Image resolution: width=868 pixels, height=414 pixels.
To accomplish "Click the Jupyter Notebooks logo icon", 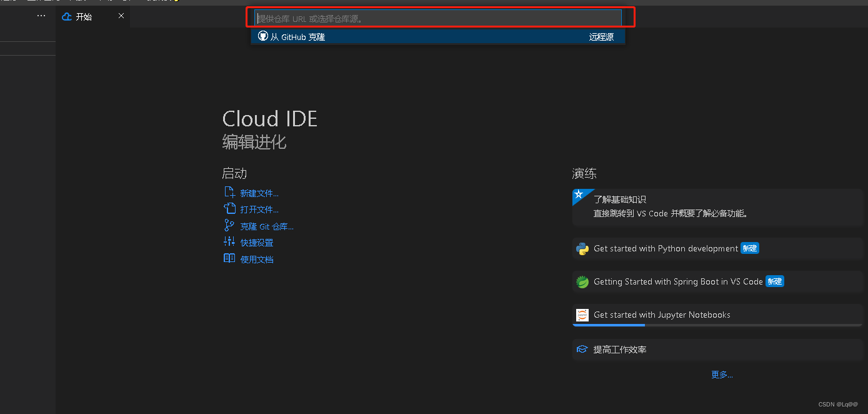I will [x=582, y=315].
